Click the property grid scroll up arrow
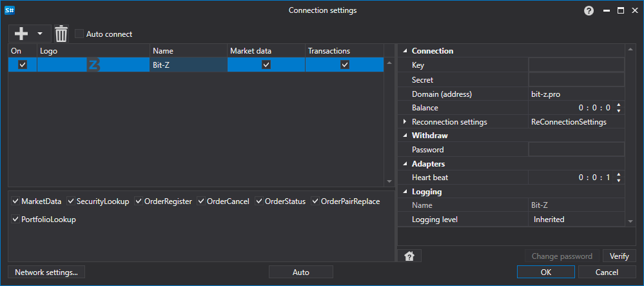 630,50
